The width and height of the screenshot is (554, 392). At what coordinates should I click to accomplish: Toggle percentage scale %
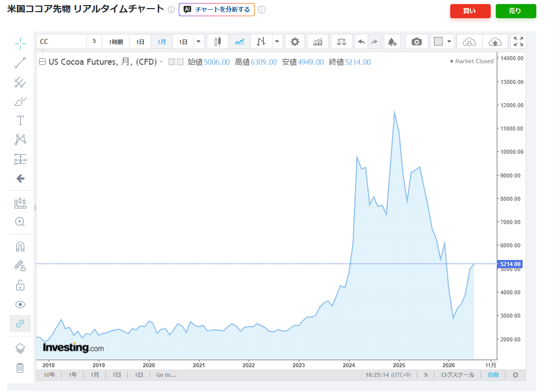(x=426, y=375)
